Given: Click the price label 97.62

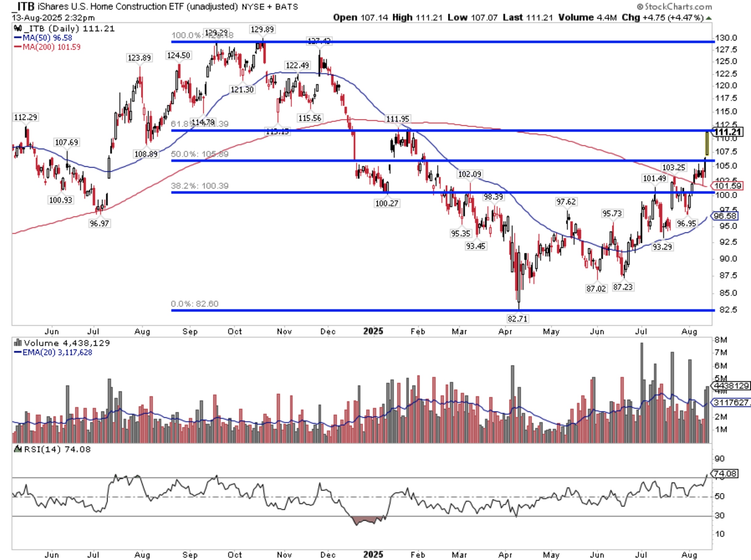Looking at the screenshot, I should click(x=566, y=202).
